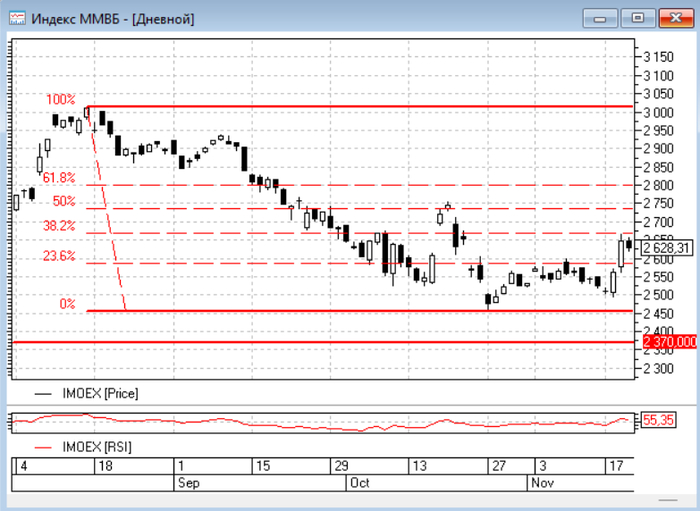Select the 100% Fibonacci level label
Image resolution: width=700 pixels, height=511 pixels.
tap(60, 100)
